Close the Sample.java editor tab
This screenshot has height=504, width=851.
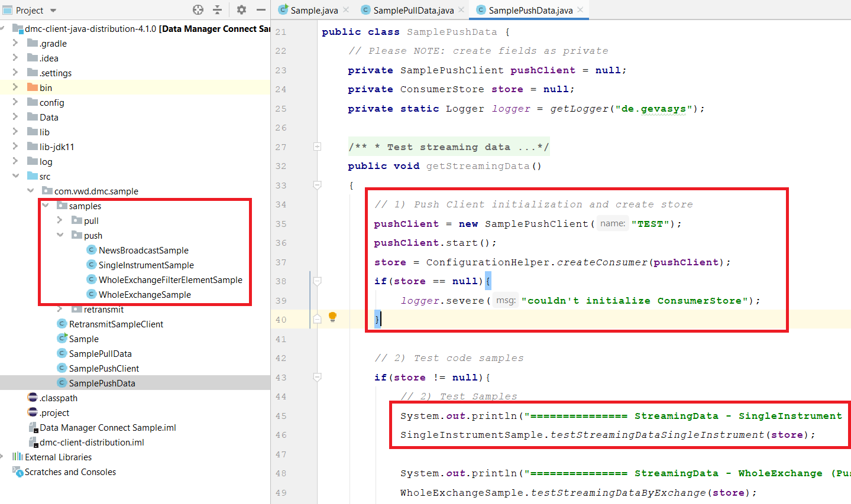(x=346, y=10)
